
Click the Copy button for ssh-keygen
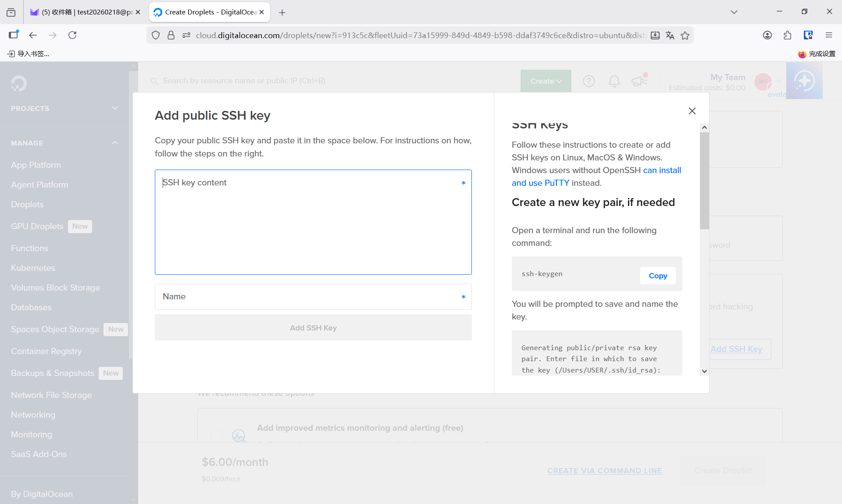click(657, 276)
